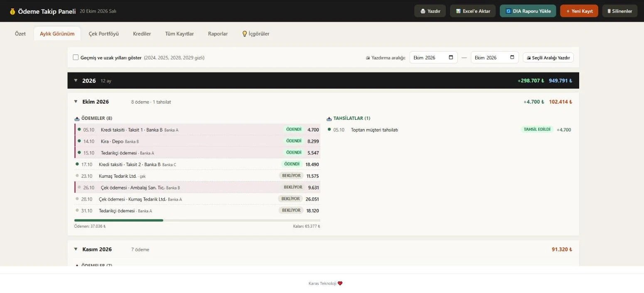Click the Seçili Aralığı Yazdır button
Image resolution: width=644 pixels, height=293 pixels.
tap(548, 57)
